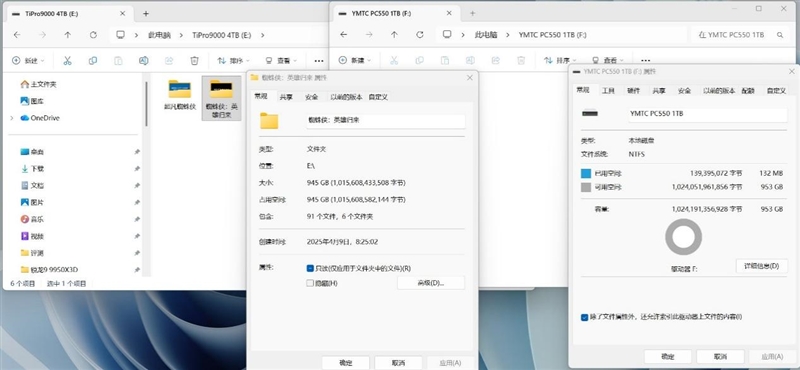This screenshot has width=800, height=370.
Task: Click 确定 in the folder properties dialog
Action: (x=346, y=363)
